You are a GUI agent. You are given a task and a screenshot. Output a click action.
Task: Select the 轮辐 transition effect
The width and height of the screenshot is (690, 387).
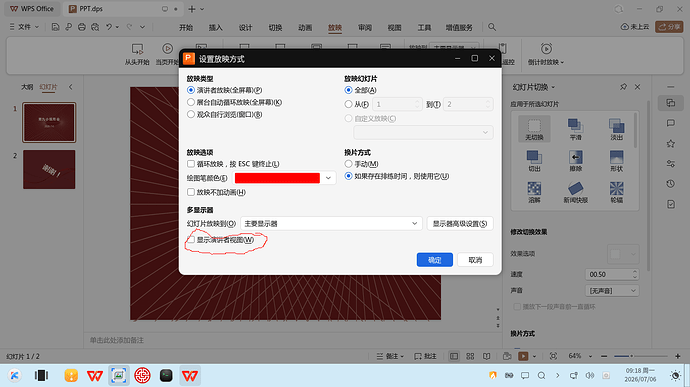(x=617, y=192)
